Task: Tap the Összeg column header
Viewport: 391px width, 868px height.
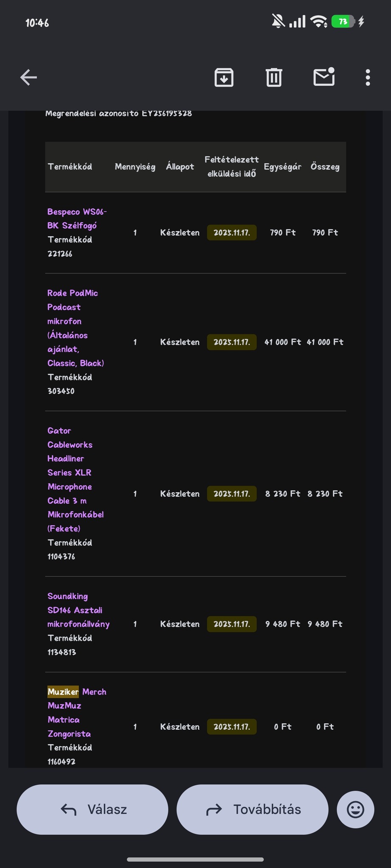Action: click(325, 167)
